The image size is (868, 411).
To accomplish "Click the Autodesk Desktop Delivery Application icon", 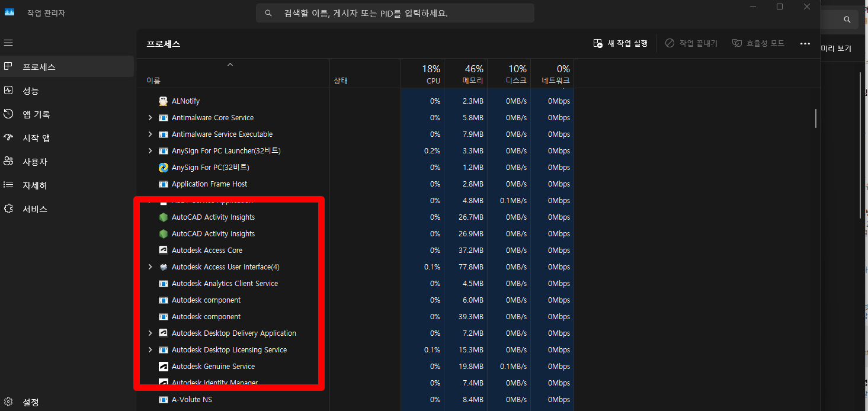I will 164,333.
